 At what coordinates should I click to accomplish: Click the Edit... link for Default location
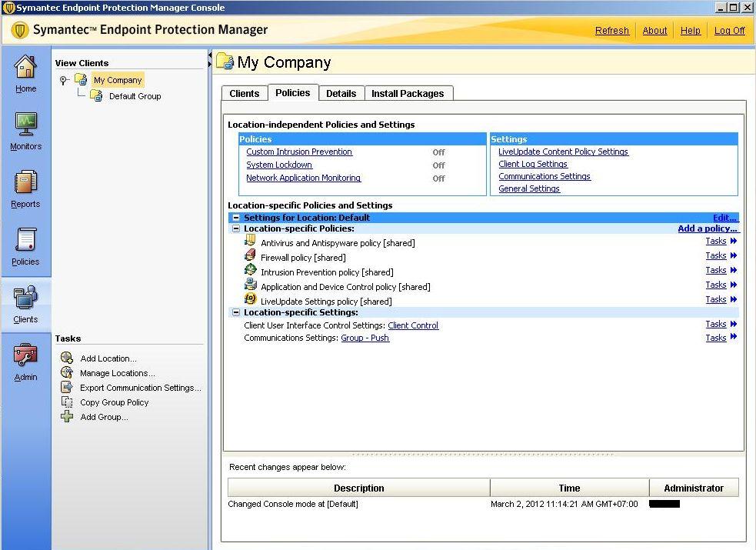tap(724, 218)
